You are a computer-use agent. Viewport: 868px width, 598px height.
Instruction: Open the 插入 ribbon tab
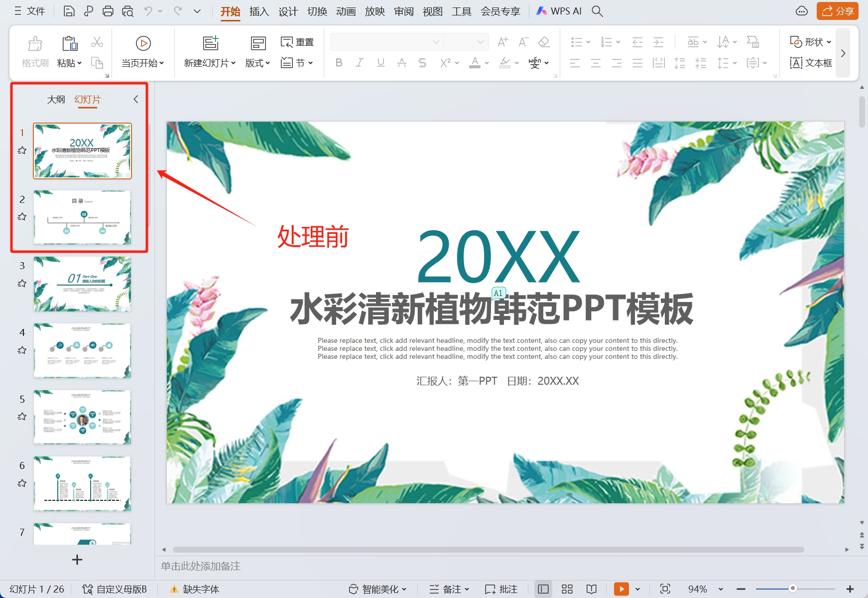(259, 11)
